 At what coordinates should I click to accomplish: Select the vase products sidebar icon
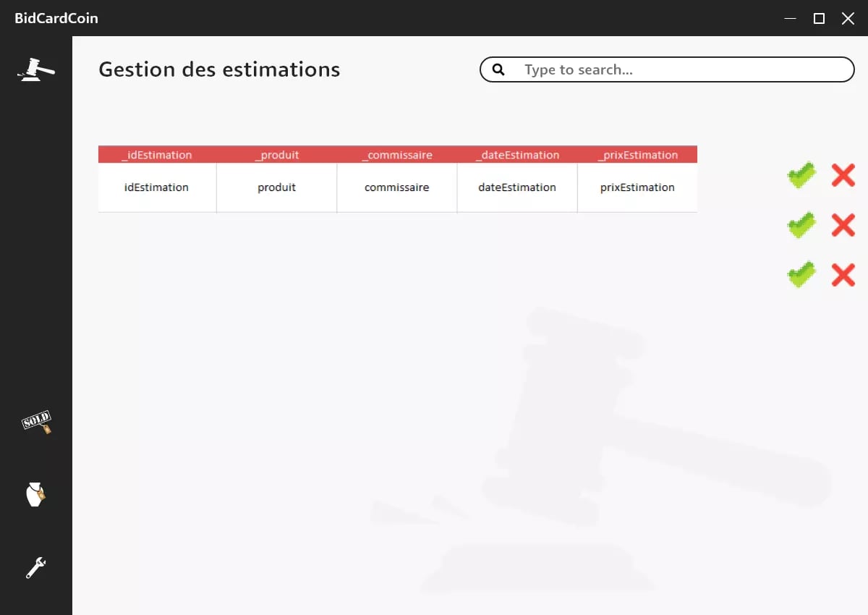(35, 495)
